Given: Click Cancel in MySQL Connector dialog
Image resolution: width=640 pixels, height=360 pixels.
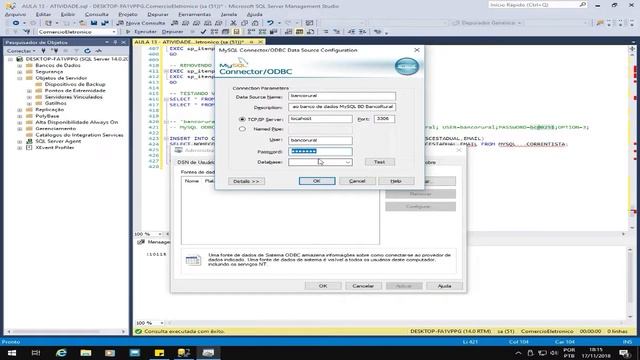Looking at the screenshot, I should (x=357, y=181).
